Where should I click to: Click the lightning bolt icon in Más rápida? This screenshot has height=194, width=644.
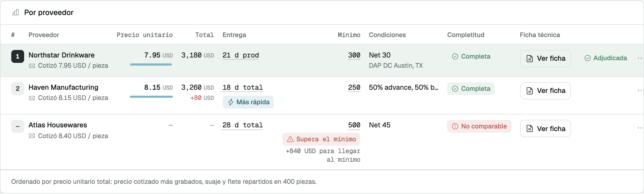[231, 102]
